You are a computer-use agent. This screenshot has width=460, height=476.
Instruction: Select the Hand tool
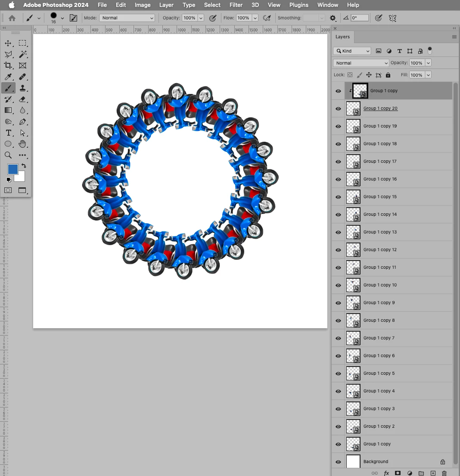22,144
